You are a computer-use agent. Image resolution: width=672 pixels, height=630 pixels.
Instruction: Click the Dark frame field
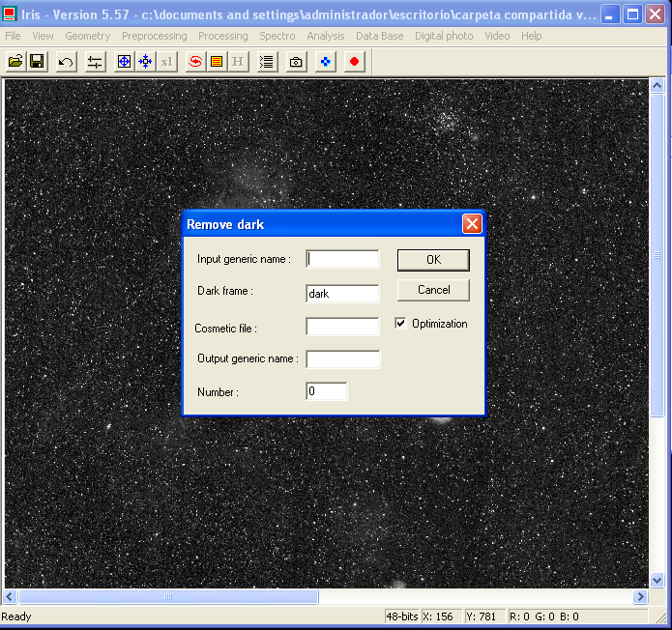(x=342, y=294)
